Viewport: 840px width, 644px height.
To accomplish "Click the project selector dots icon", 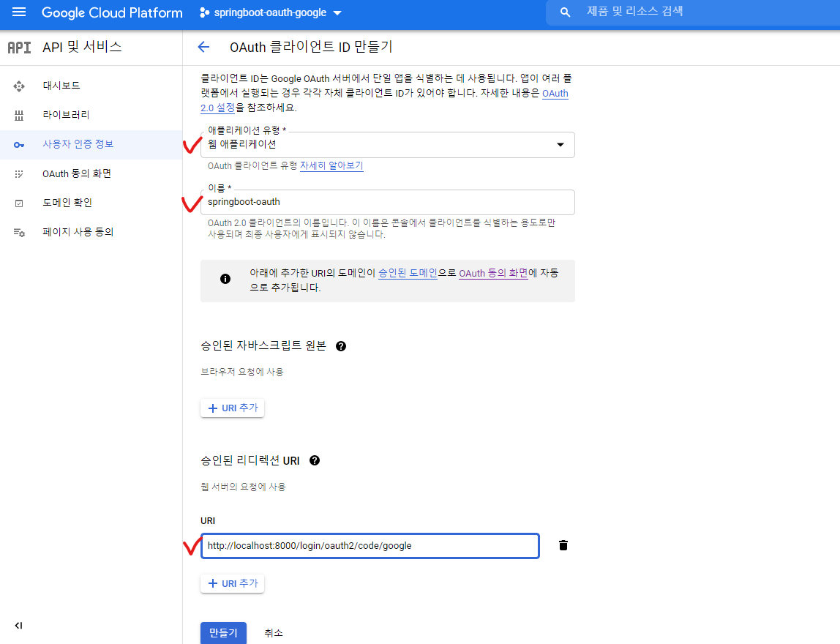I will (204, 12).
